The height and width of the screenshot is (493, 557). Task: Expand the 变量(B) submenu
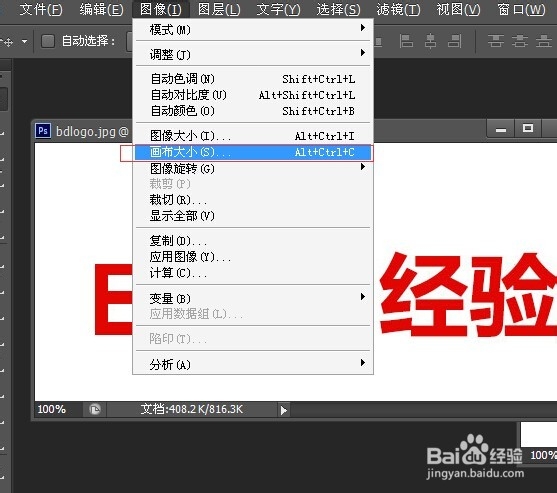pyautogui.click(x=253, y=298)
